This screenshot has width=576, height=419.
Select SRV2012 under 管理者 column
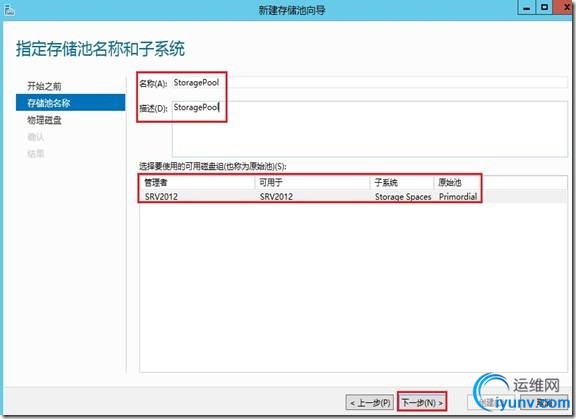161,196
